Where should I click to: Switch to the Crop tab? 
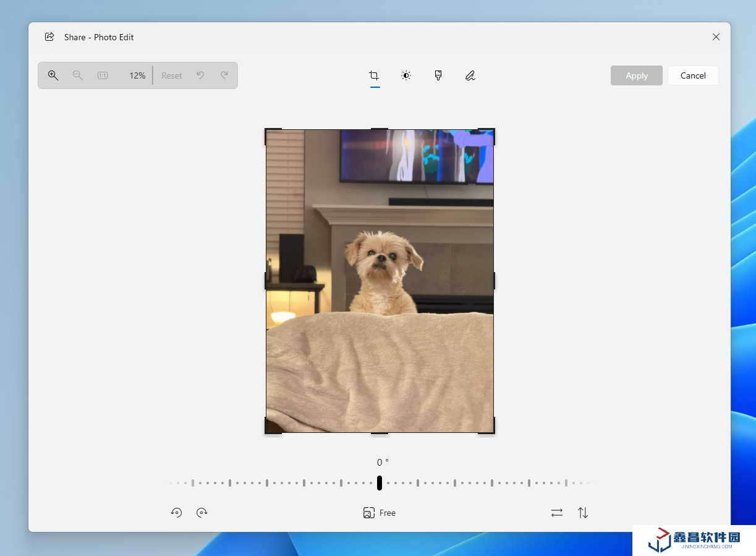(374, 75)
